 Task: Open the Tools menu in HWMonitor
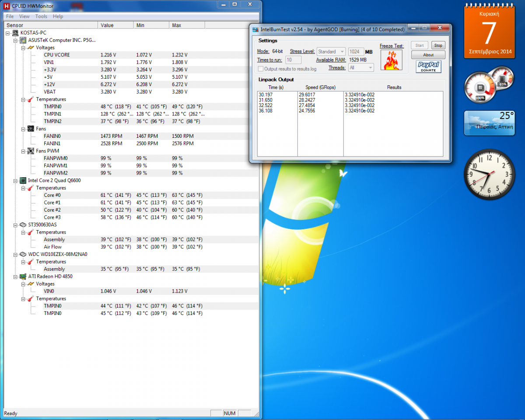pos(41,16)
